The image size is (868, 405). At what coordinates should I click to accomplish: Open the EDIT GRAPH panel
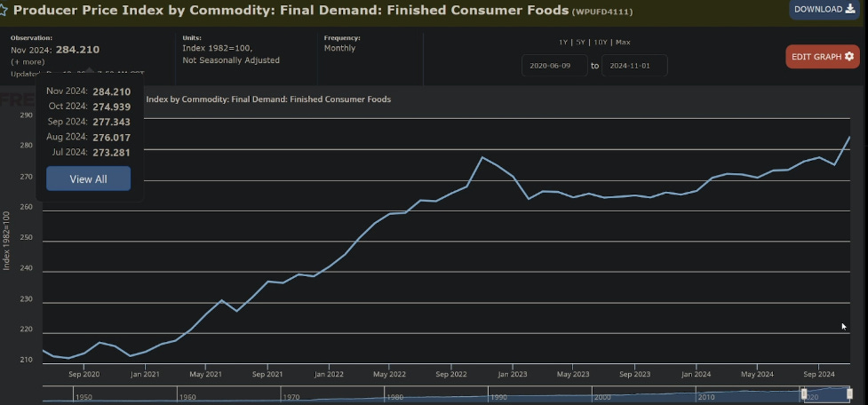[x=823, y=57]
